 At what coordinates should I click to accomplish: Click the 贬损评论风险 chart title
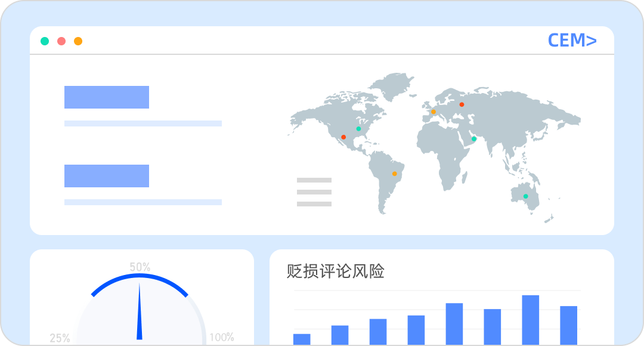(336, 271)
